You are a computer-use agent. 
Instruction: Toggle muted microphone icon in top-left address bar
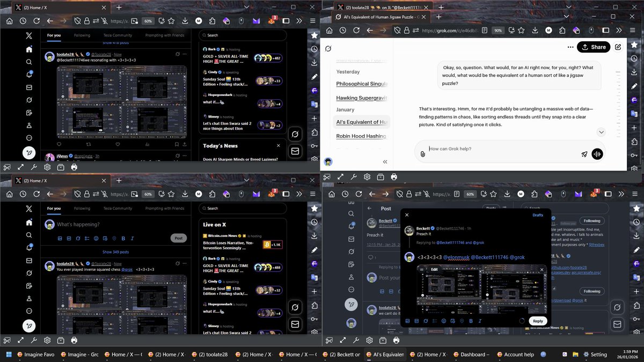click(x=104, y=21)
